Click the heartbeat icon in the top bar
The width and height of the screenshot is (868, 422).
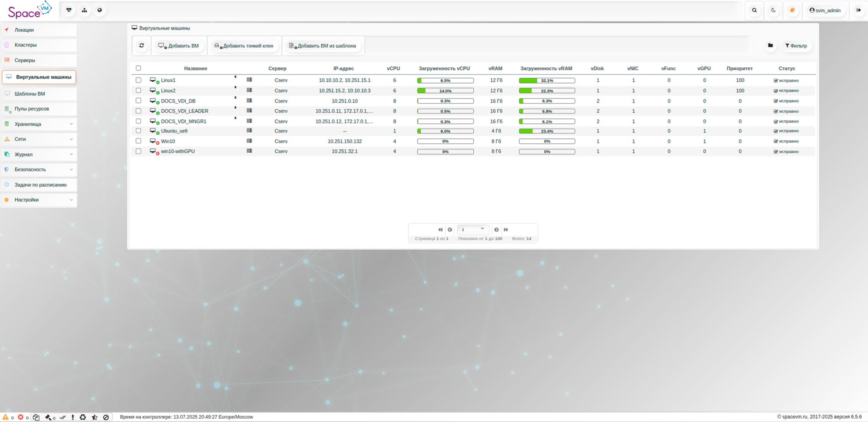(69, 10)
